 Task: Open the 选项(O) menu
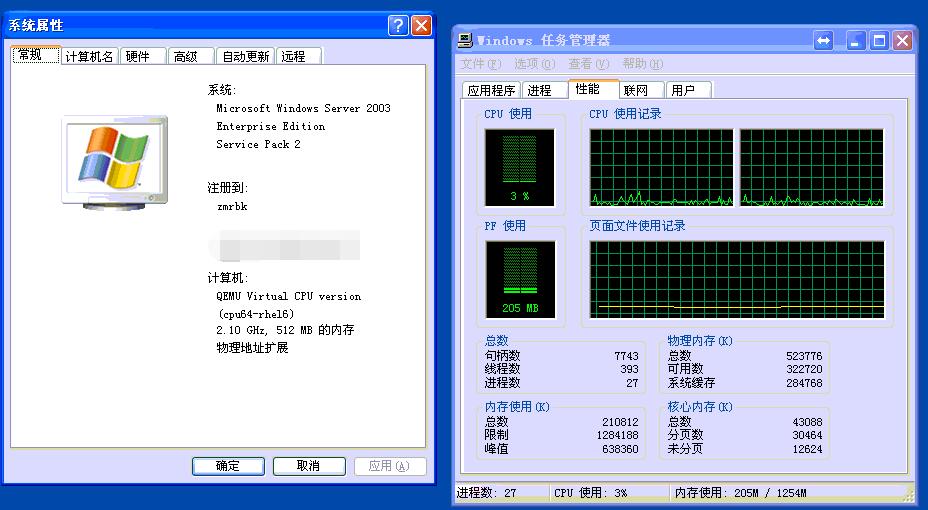(x=534, y=63)
